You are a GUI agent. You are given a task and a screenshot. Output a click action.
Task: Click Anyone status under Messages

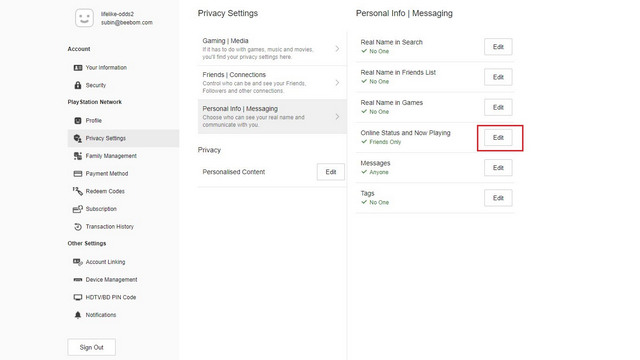(379, 172)
